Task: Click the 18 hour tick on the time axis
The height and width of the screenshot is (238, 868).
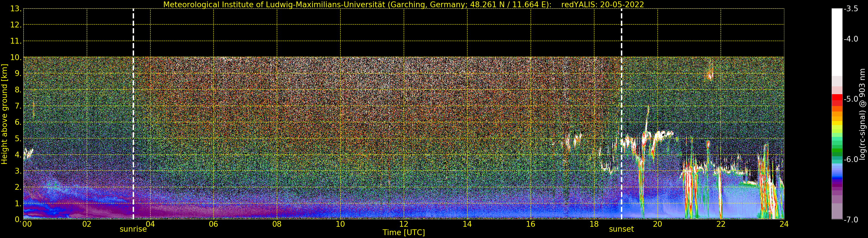Action: coord(594,224)
